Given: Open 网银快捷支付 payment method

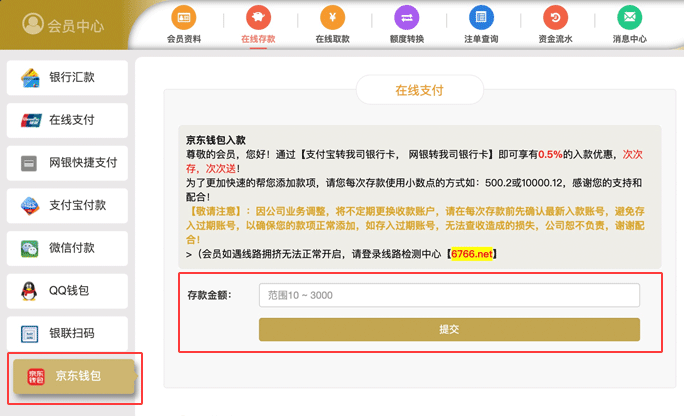Looking at the screenshot, I should pyautogui.click(x=68, y=162).
